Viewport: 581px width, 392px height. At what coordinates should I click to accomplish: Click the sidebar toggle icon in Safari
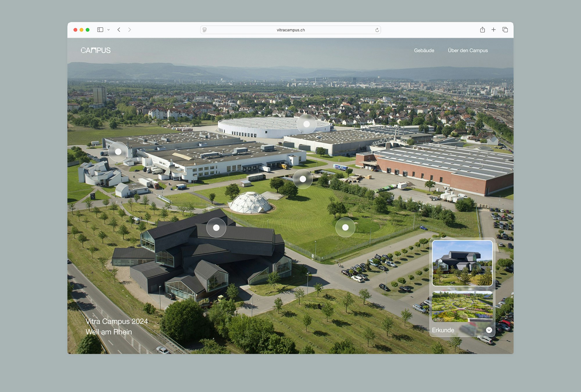point(100,30)
